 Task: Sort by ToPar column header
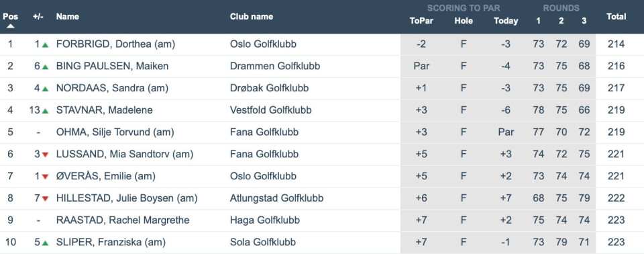(421, 21)
